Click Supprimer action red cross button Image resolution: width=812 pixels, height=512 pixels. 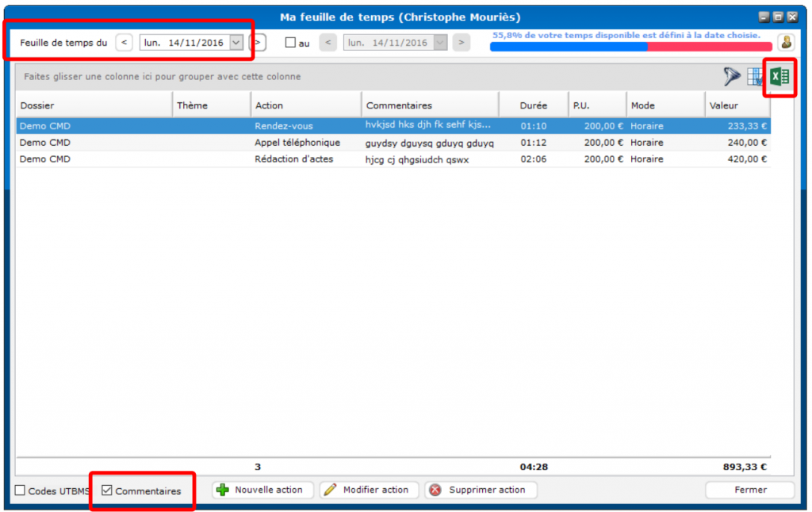click(x=481, y=490)
